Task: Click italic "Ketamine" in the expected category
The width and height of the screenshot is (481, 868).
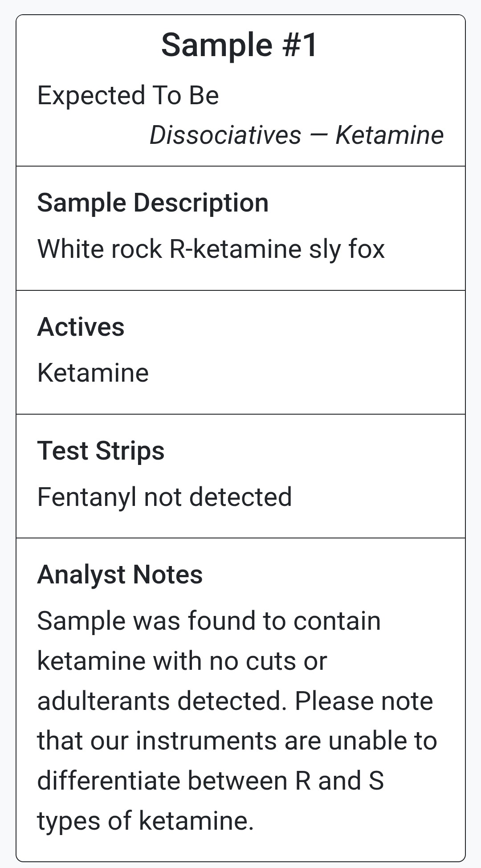Action: pos(389,135)
